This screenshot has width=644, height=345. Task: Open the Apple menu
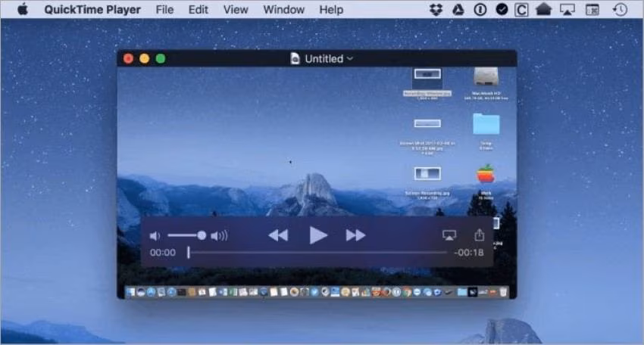tap(23, 9)
